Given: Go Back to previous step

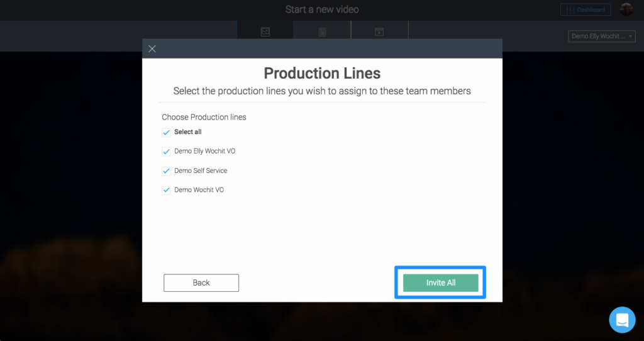Looking at the screenshot, I should point(201,282).
